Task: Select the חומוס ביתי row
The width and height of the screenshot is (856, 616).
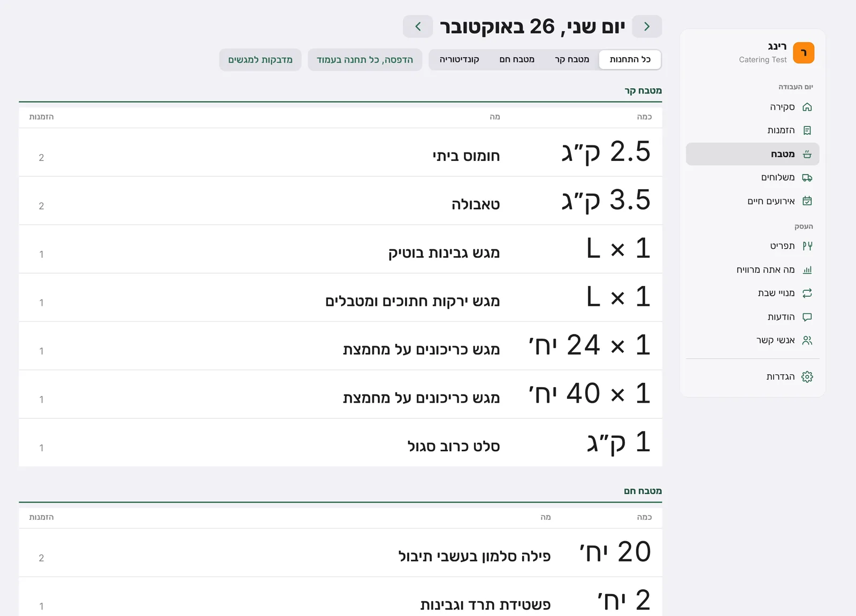Action: (340, 152)
